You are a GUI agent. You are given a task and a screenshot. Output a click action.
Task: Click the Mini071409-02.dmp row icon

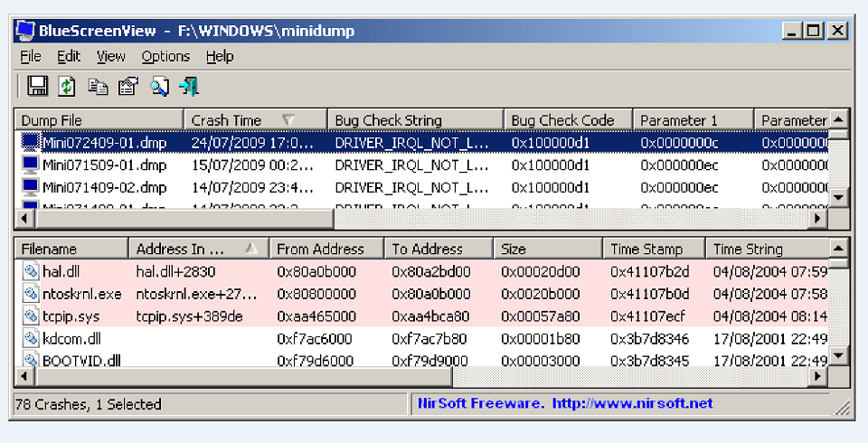tap(31, 187)
